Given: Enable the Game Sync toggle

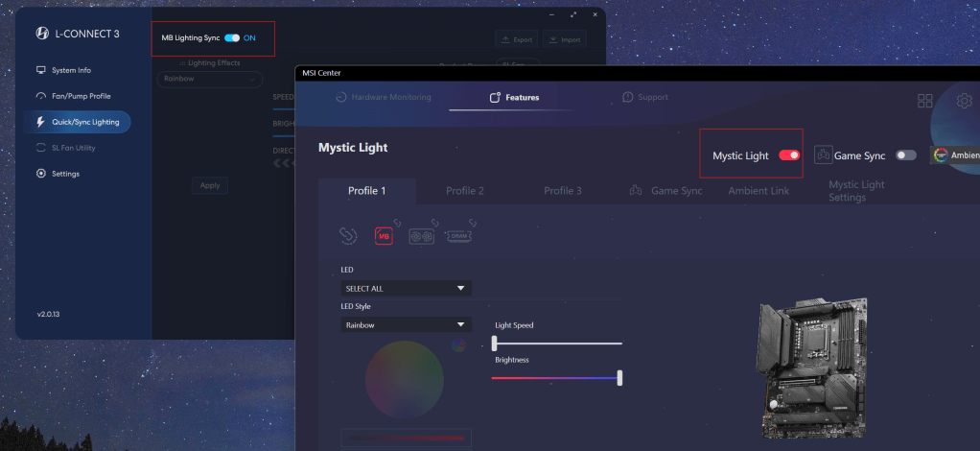Looking at the screenshot, I should point(905,155).
